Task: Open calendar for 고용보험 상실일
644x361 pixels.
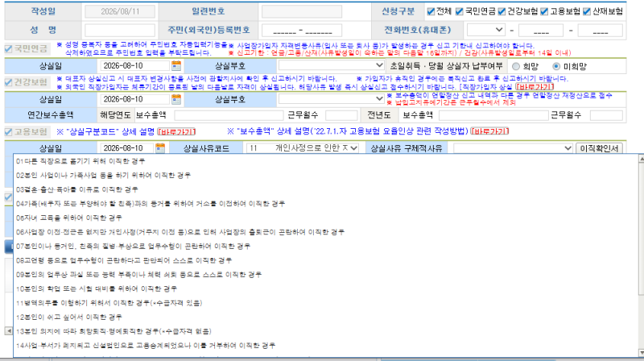Action: tap(160, 148)
